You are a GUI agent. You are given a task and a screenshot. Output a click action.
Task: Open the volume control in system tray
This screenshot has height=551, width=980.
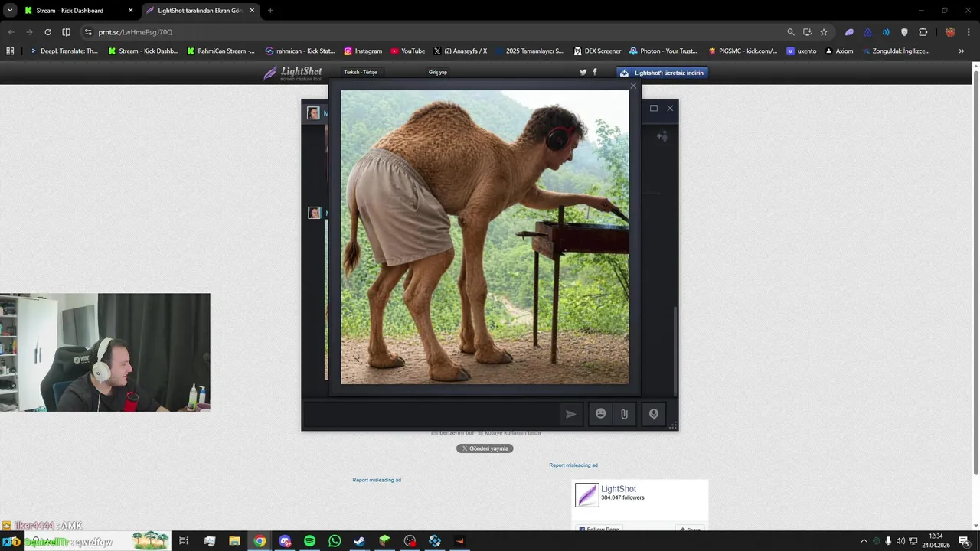[900, 541]
